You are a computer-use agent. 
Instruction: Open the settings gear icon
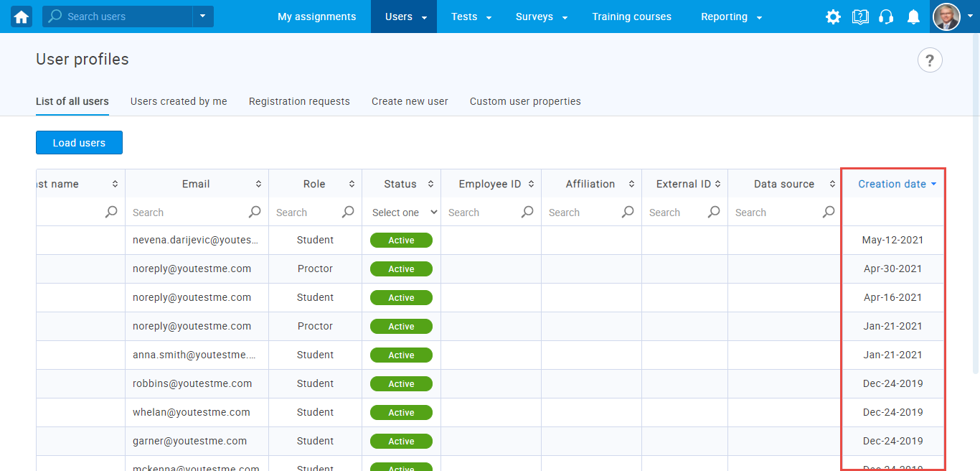833,17
